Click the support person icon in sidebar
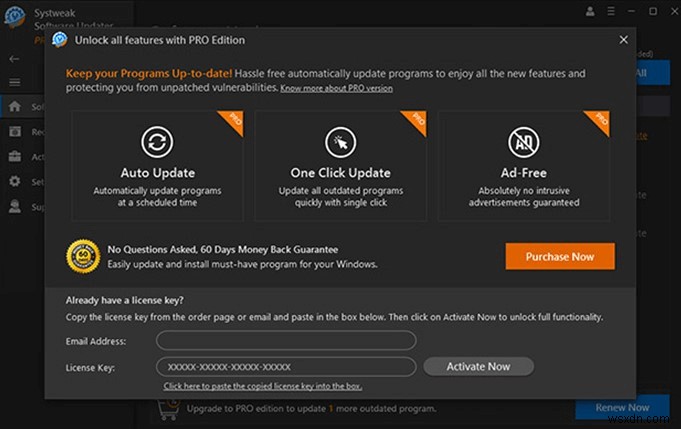This screenshot has height=429, width=681. [14, 207]
